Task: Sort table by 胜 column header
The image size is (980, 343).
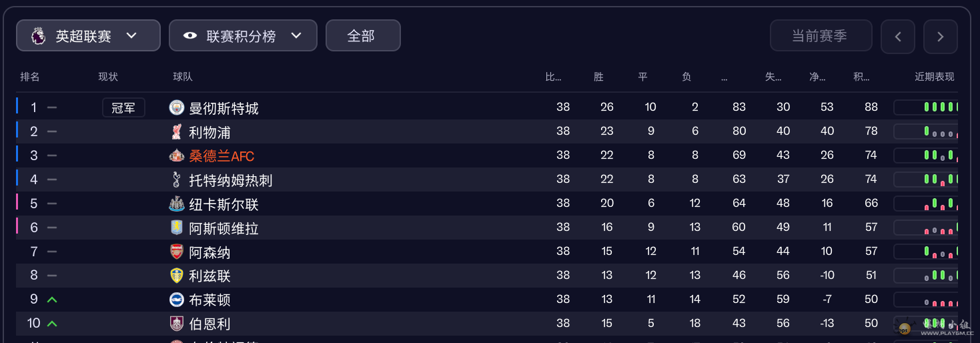Action: (598, 77)
